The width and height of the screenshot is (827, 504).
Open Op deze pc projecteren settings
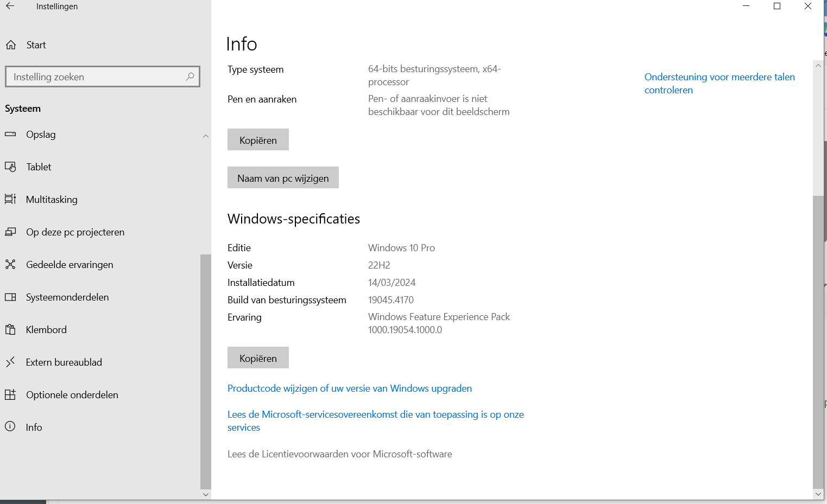tap(75, 232)
